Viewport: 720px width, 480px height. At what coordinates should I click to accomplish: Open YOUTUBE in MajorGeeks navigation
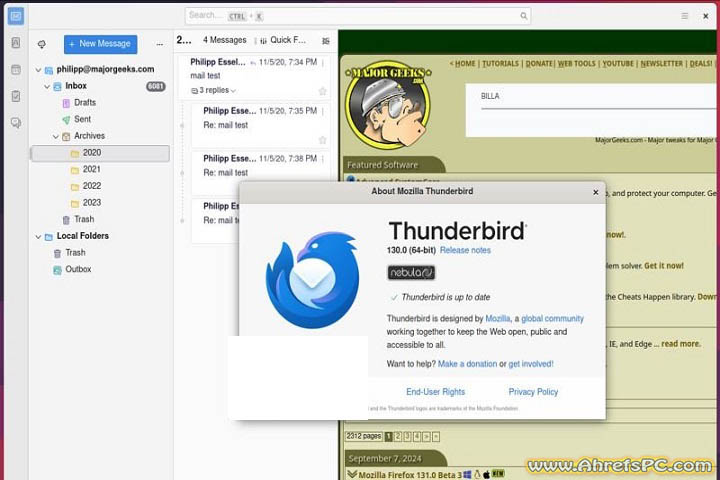618,64
